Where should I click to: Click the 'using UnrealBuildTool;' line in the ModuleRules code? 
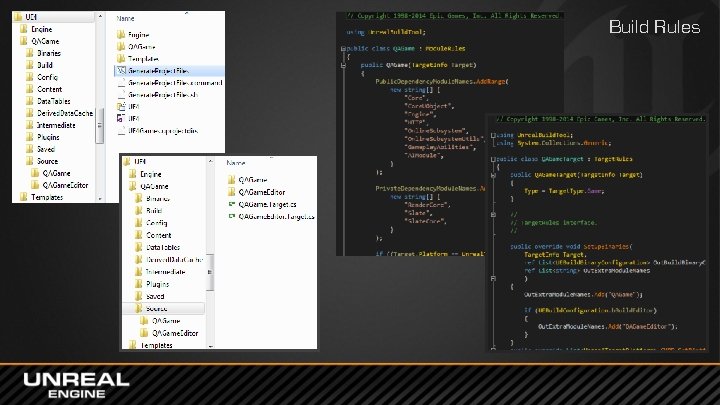(386, 32)
